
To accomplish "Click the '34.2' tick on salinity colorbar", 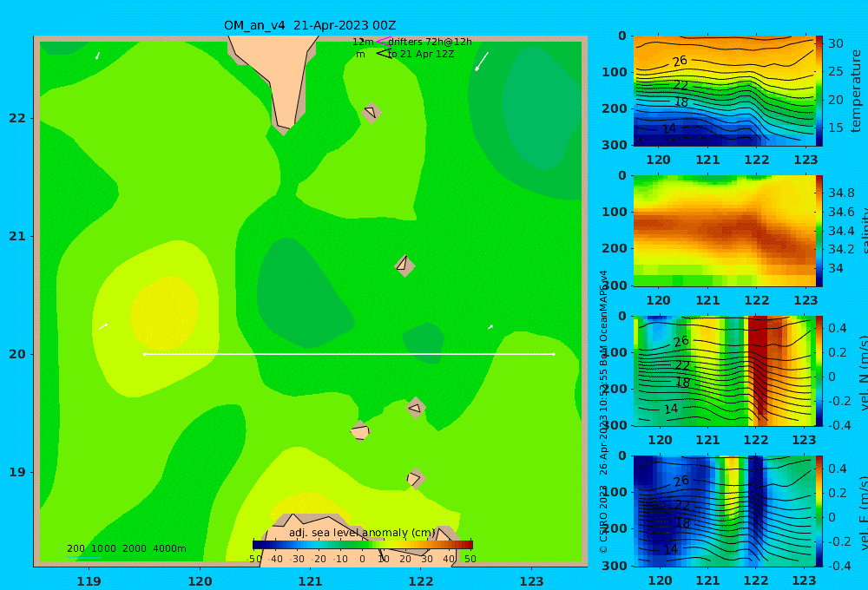I will (841, 250).
